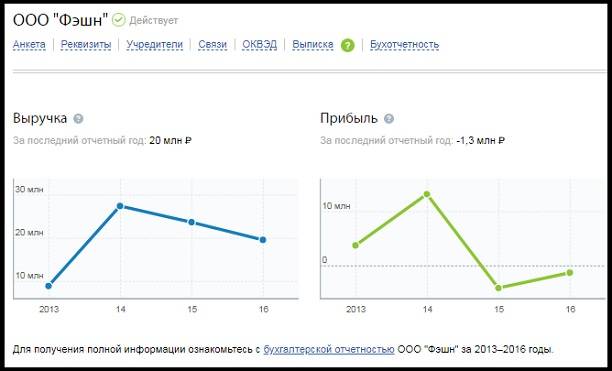612x371 pixels.
Task: Click the 10 млн label on profit chart
Action: coord(336,206)
